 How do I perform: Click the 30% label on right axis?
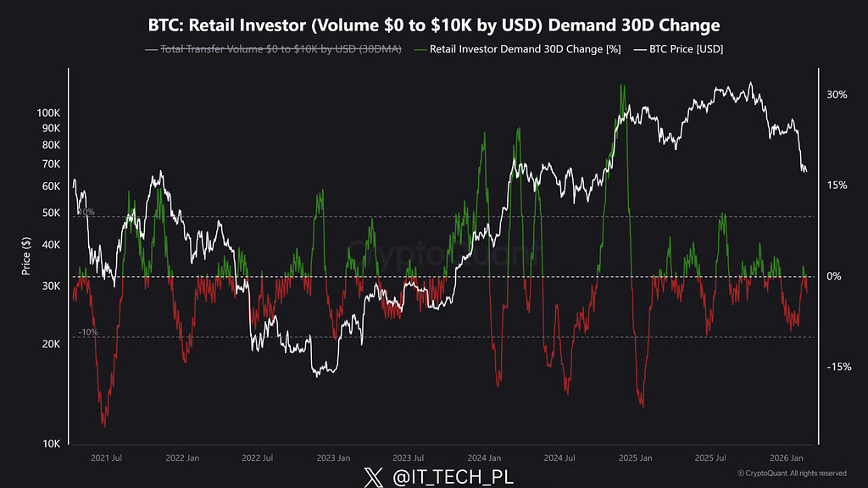point(837,95)
